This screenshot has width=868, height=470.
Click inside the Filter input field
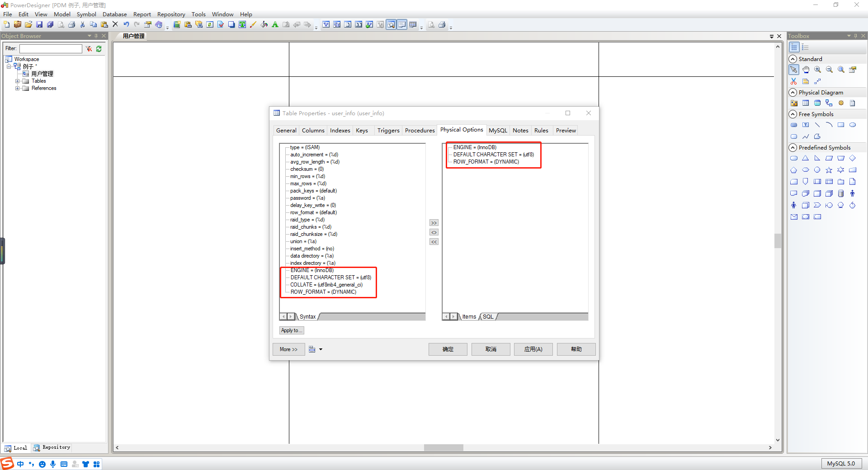click(x=50, y=49)
